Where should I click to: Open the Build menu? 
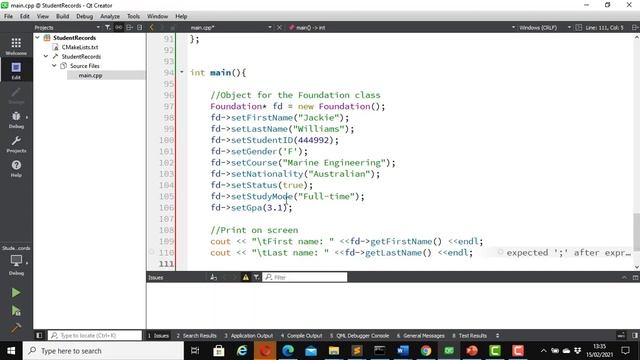(x=62, y=16)
